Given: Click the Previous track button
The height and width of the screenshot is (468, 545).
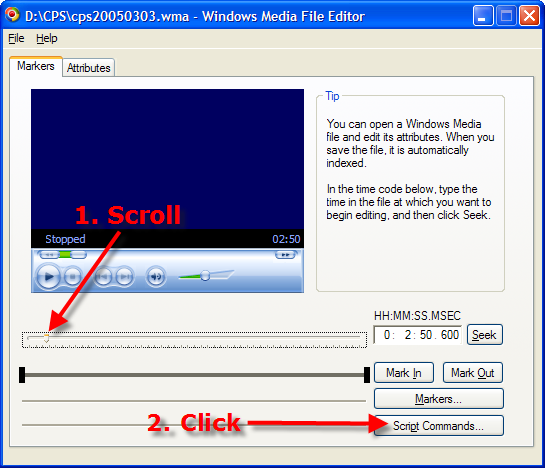Looking at the screenshot, I should (x=103, y=277).
